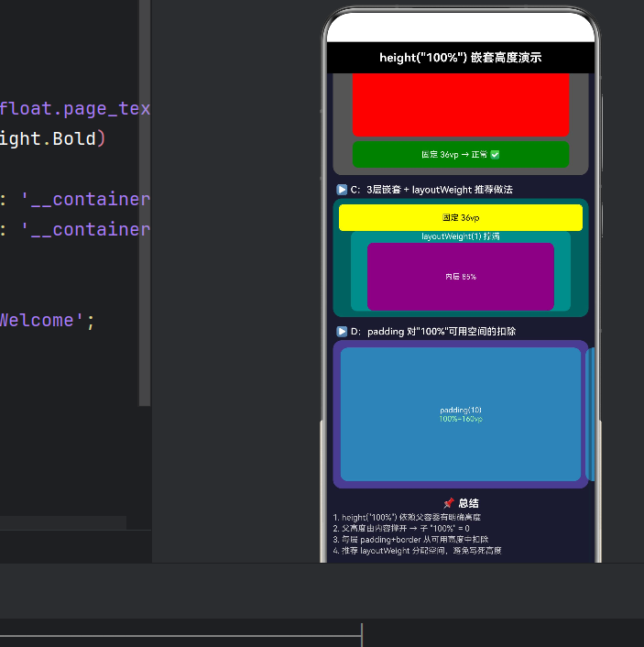Click the purple box labeled 内层 85%
644x647 pixels.
[x=461, y=277]
